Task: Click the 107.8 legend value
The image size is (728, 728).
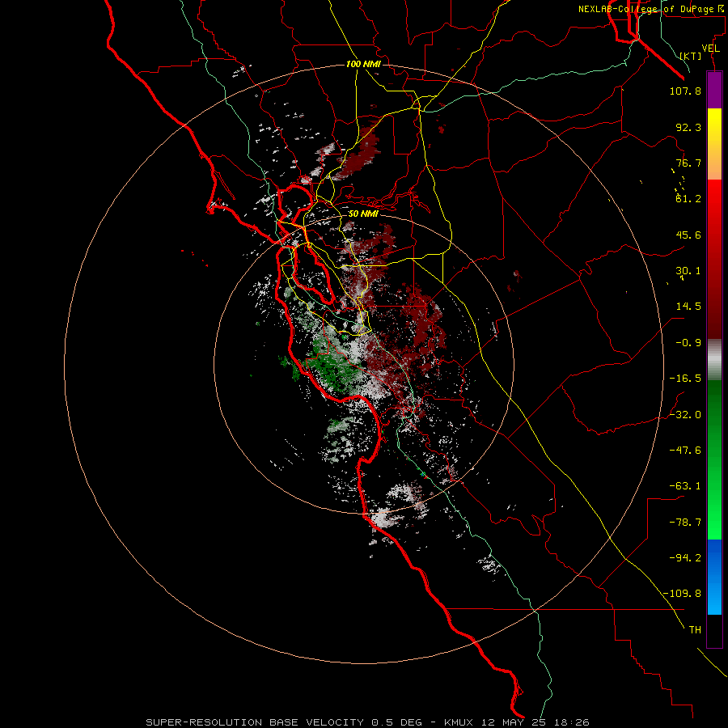Action: point(685,91)
